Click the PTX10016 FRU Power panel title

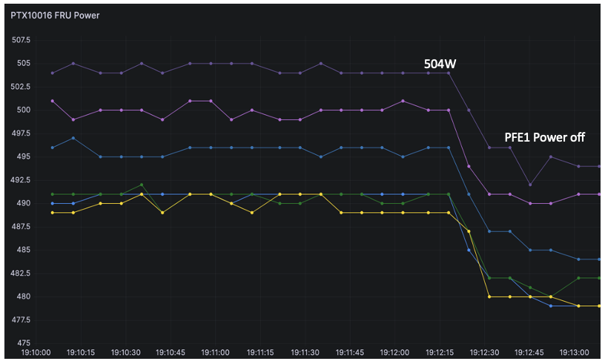55,16
